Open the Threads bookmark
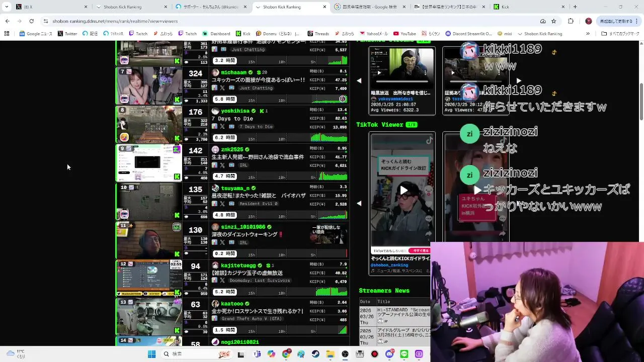The width and height of the screenshot is (644, 362). 318,34
